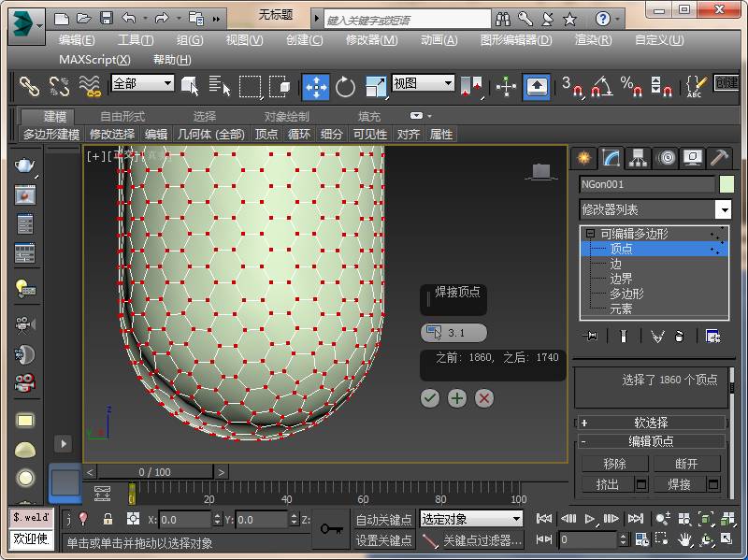
Task: Open the 选定对象 key filter dropdown
Action: (x=471, y=519)
